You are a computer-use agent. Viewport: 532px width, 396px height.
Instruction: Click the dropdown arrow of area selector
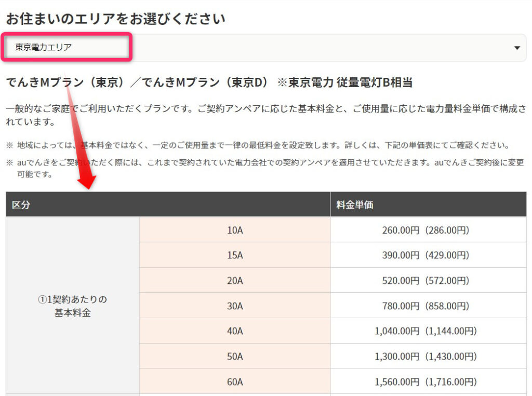[x=517, y=48]
